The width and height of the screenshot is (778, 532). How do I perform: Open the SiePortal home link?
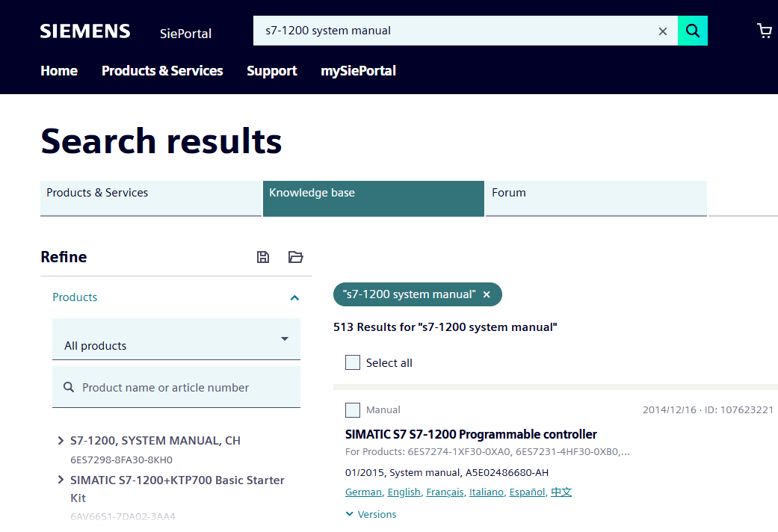coord(185,33)
